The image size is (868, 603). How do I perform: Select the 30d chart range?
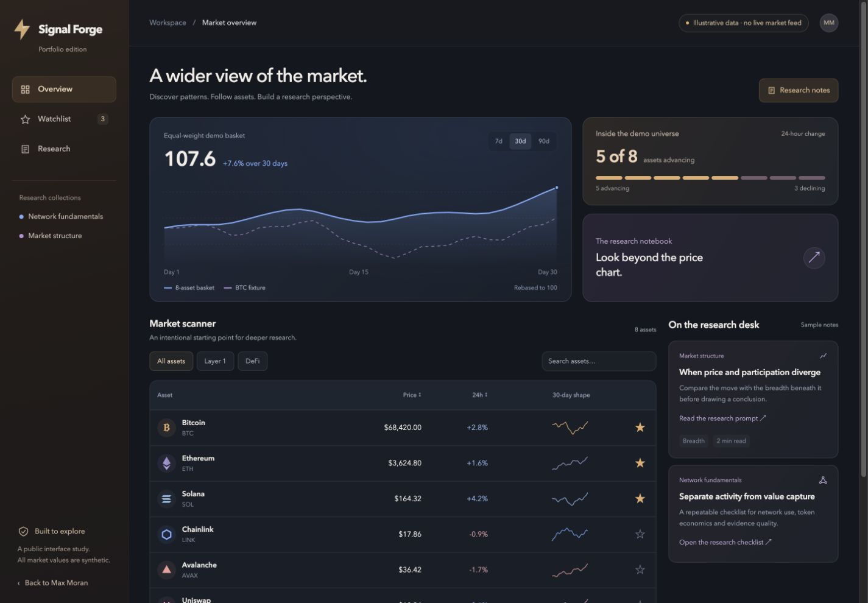click(x=520, y=141)
